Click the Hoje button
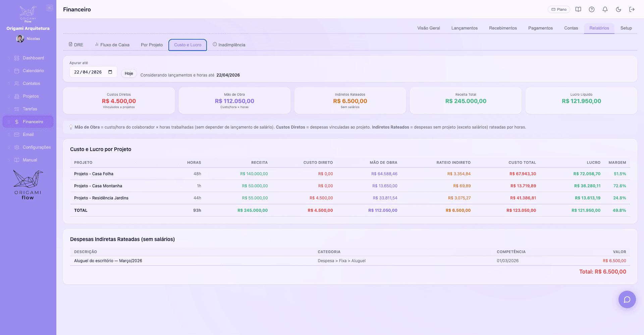Screen dimensions: 644x335 coord(129,74)
